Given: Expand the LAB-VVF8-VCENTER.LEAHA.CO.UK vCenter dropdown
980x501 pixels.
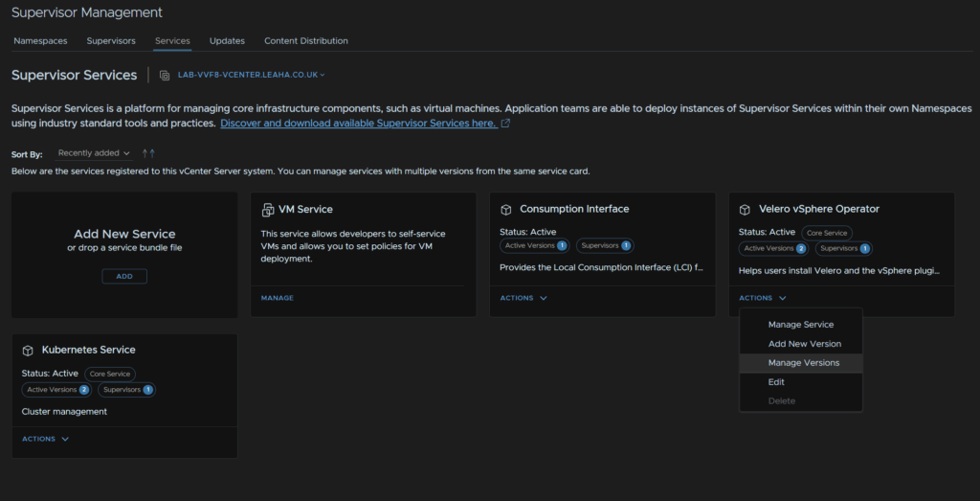Looking at the screenshot, I should pos(252,75).
